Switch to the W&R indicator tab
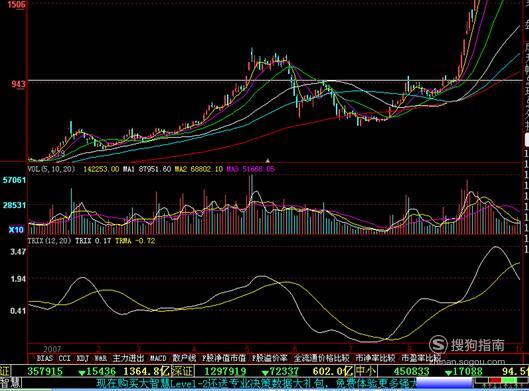The image size is (529, 391). 101,358
